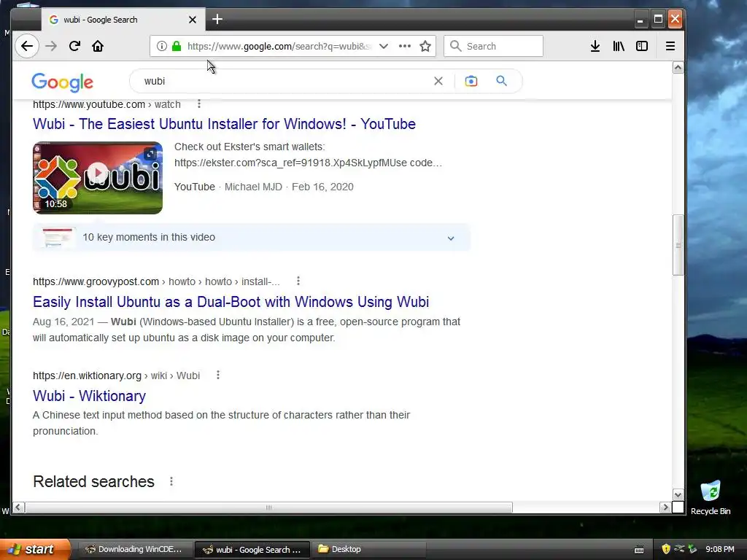Screen dimensions: 747x560
Task: Open the groovypost result options menu
Action: tap(298, 281)
